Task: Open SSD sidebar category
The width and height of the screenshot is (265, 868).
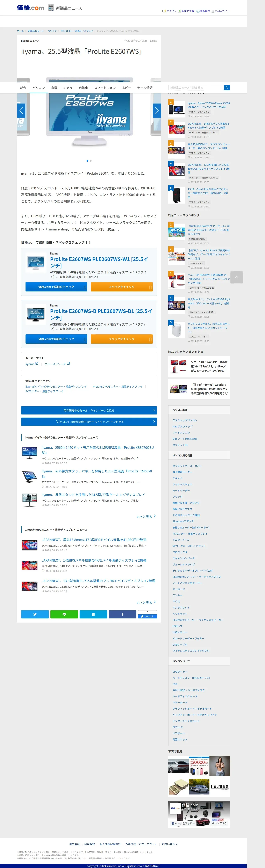Action: click(175, 684)
